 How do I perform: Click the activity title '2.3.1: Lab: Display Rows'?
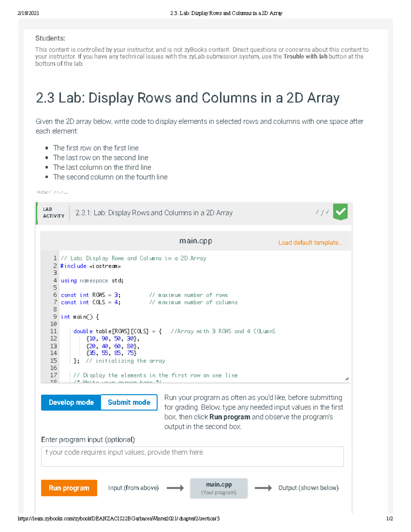pyautogui.click(x=154, y=213)
